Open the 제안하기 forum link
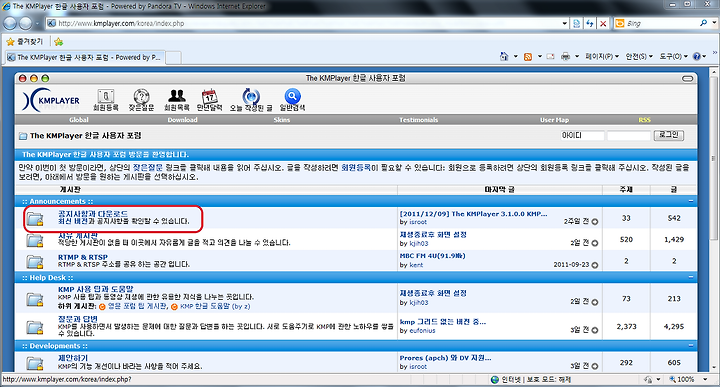The width and height of the screenshot is (720, 387). click(73, 358)
